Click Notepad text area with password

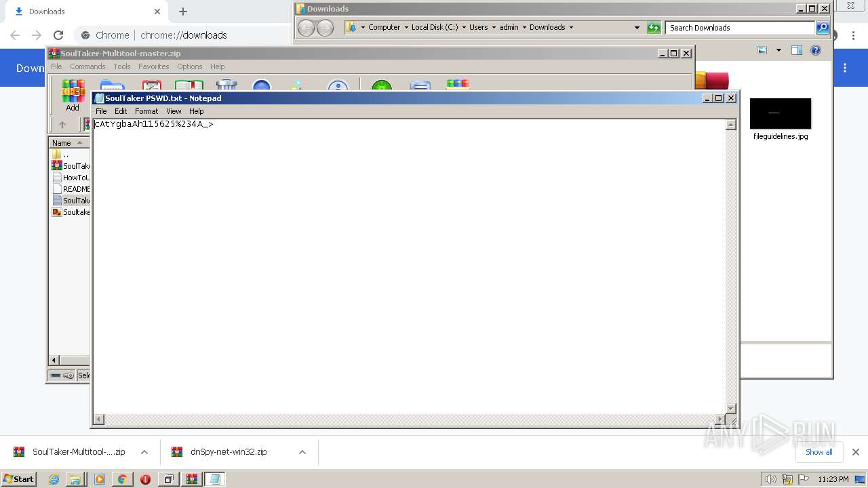[409, 266]
